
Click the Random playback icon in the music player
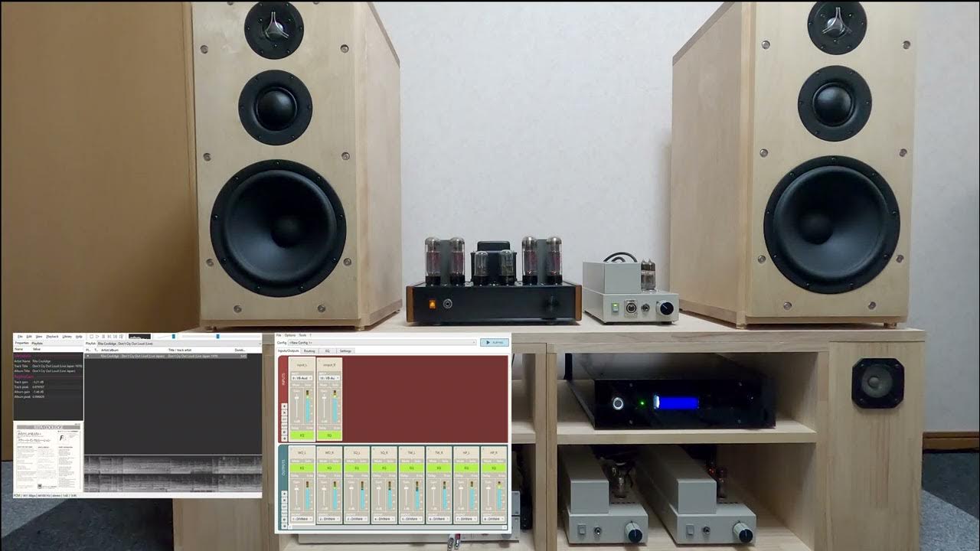click(121, 337)
